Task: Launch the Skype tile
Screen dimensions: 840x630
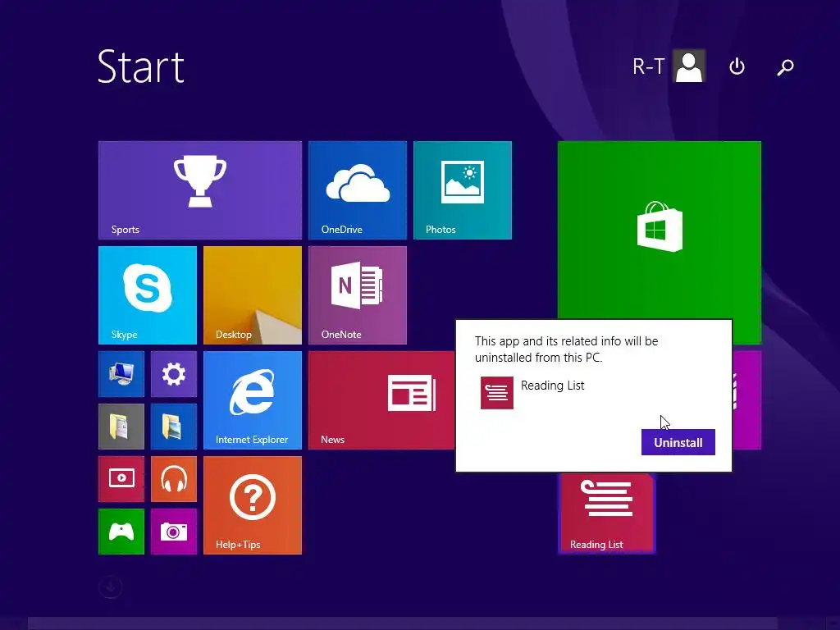Action: point(148,295)
